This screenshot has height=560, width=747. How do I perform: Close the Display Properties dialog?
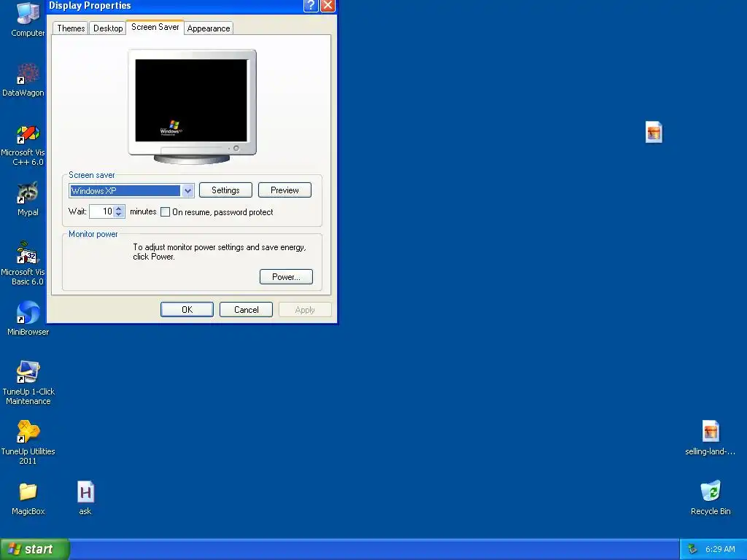tap(328, 6)
